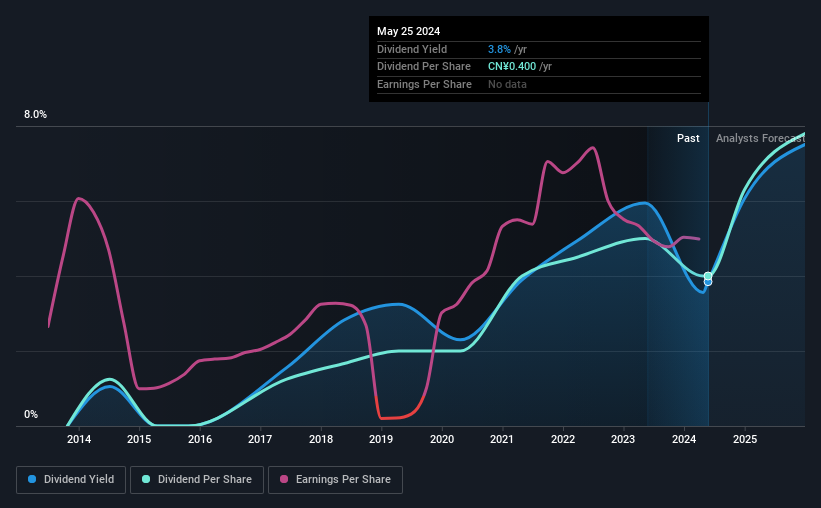Click the 2024 x-axis label
The image size is (821, 508).
(x=684, y=439)
